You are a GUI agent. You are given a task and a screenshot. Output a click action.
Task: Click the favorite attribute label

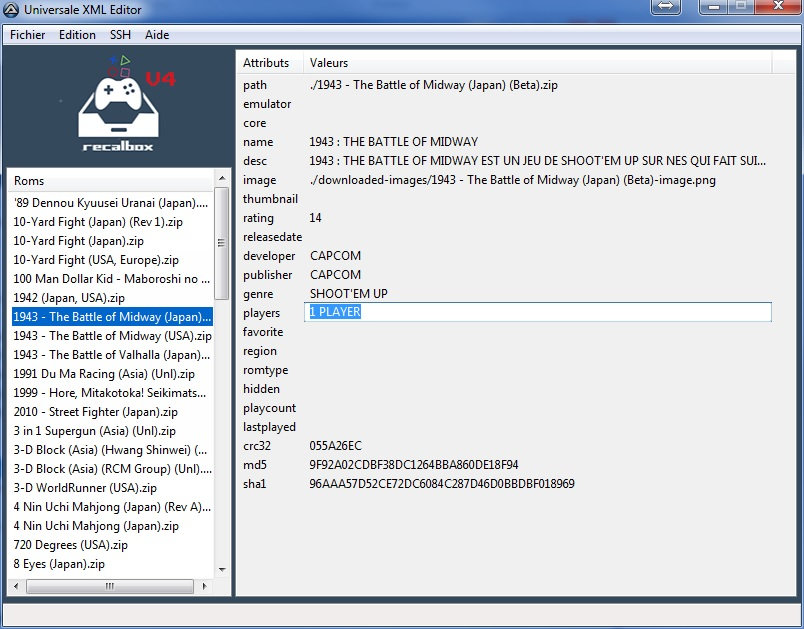[x=263, y=332]
